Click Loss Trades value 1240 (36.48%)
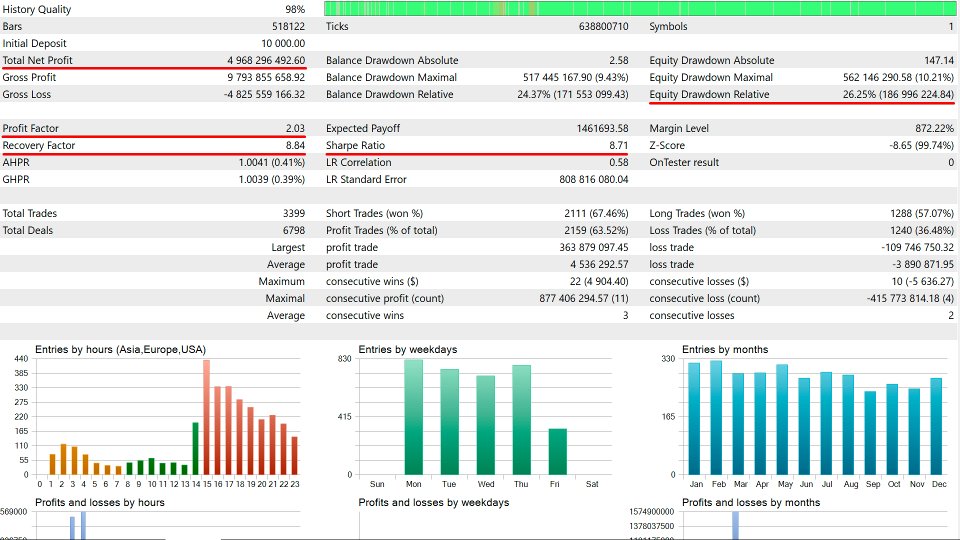 [x=922, y=230]
